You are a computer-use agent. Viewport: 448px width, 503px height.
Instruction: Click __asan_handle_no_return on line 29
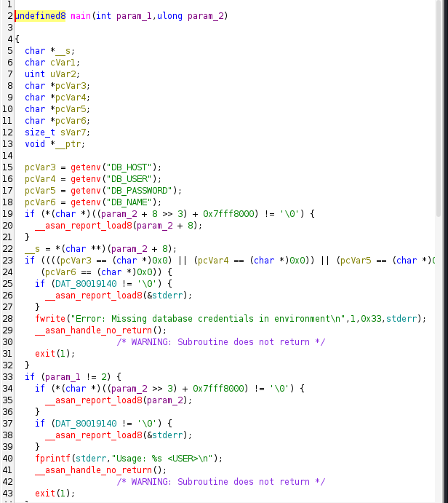click(x=91, y=330)
